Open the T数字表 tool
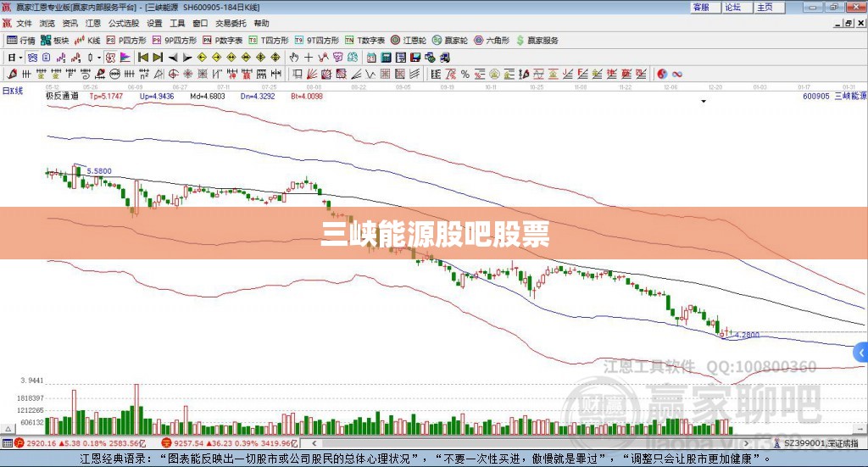 364,41
